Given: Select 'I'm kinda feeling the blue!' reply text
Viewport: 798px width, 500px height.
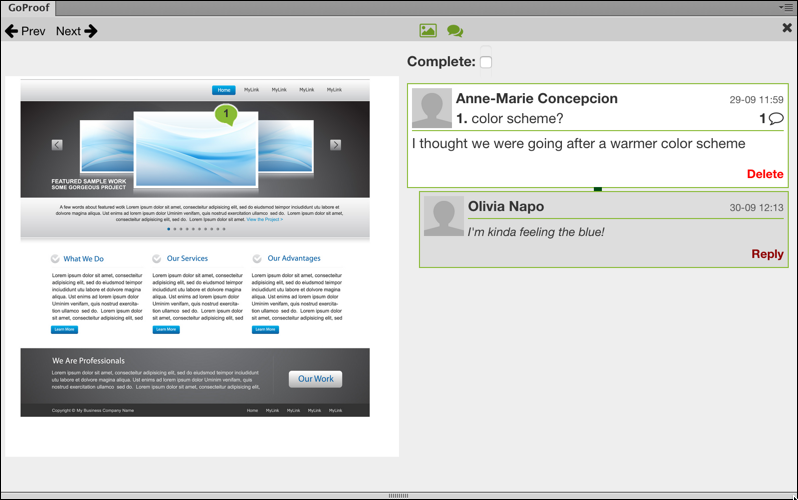Looking at the screenshot, I should point(536,232).
